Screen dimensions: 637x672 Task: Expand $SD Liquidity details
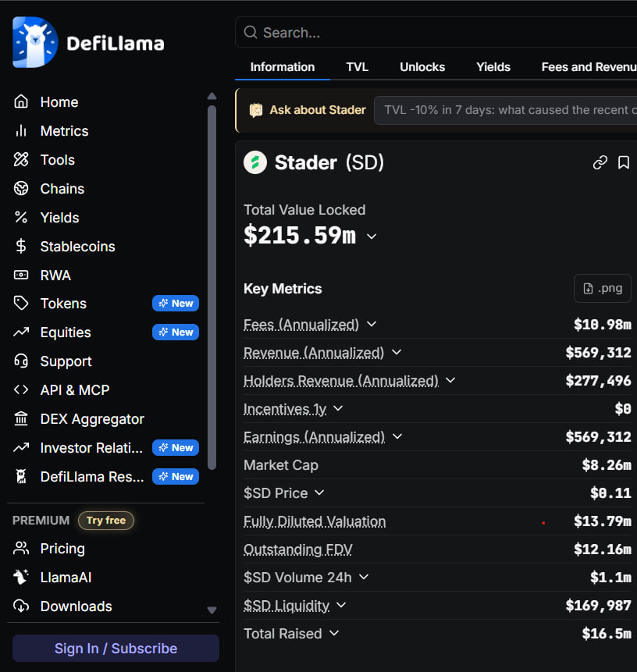click(341, 605)
